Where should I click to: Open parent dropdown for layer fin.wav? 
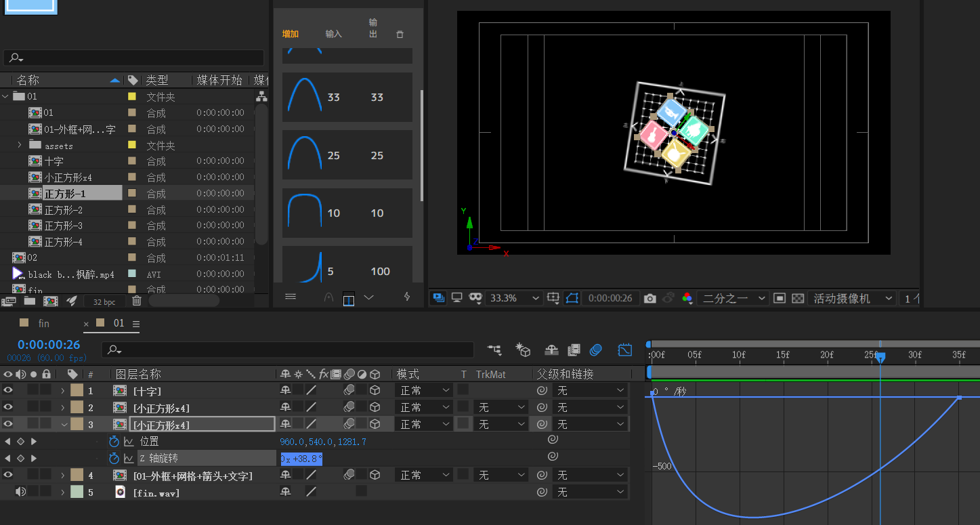tap(590, 492)
